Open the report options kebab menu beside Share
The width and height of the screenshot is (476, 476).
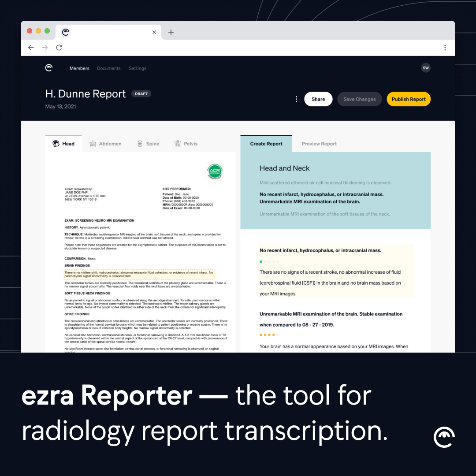(296, 99)
